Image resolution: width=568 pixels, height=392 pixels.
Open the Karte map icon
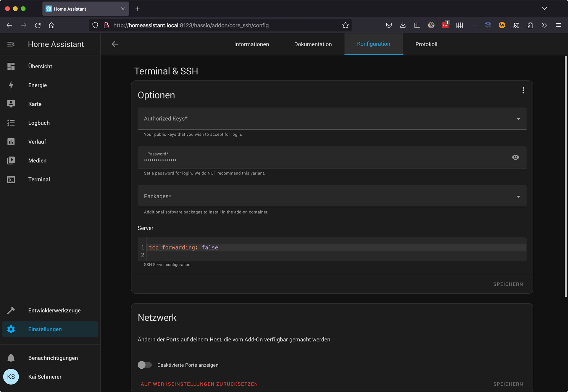(x=11, y=104)
